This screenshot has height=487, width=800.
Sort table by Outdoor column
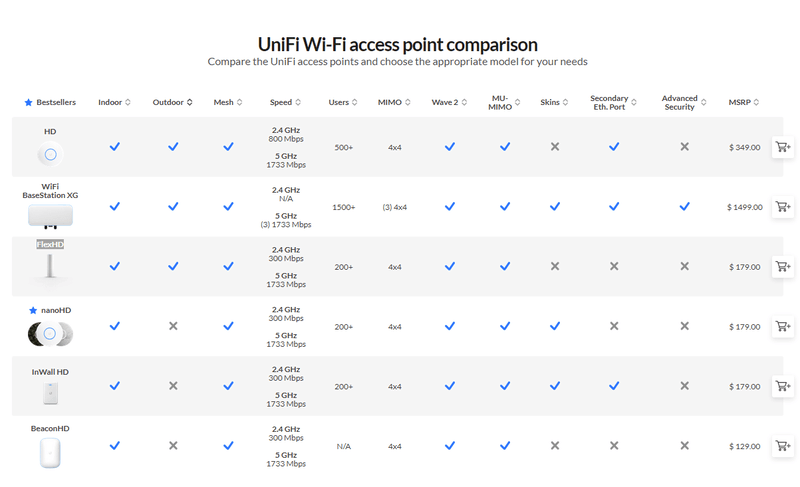(x=172, y=102)
